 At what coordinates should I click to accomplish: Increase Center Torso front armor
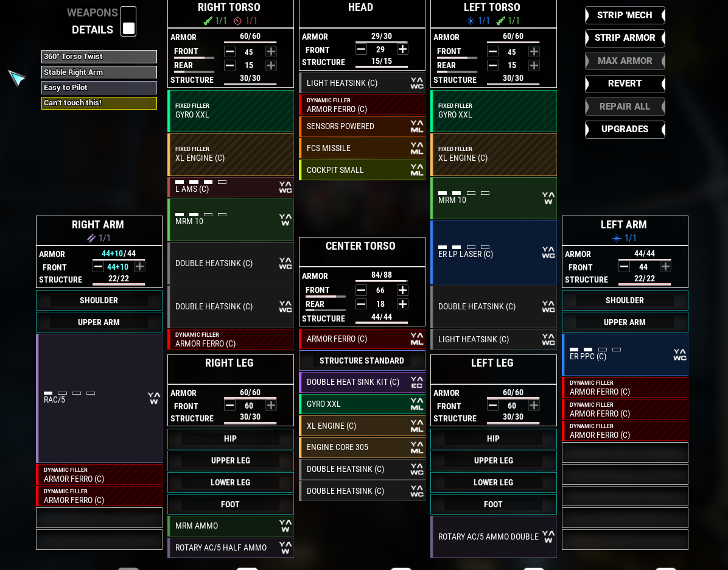(402, 290)
